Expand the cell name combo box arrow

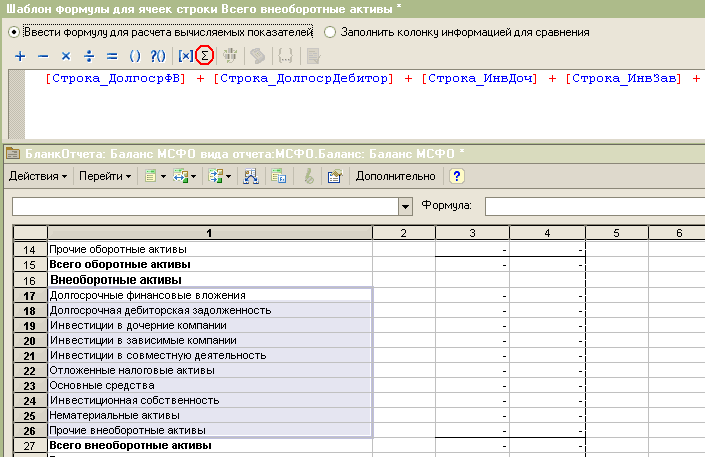405,206
